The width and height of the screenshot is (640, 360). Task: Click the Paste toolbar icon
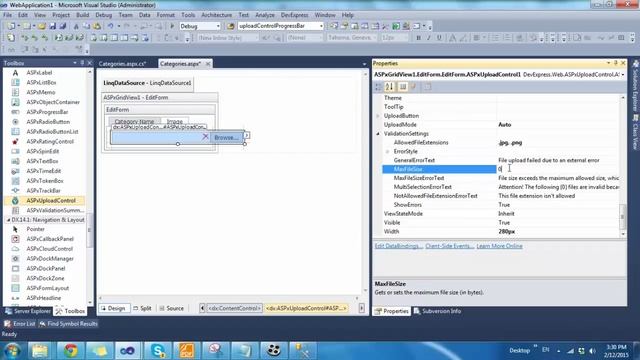click(x=97, y=26)
